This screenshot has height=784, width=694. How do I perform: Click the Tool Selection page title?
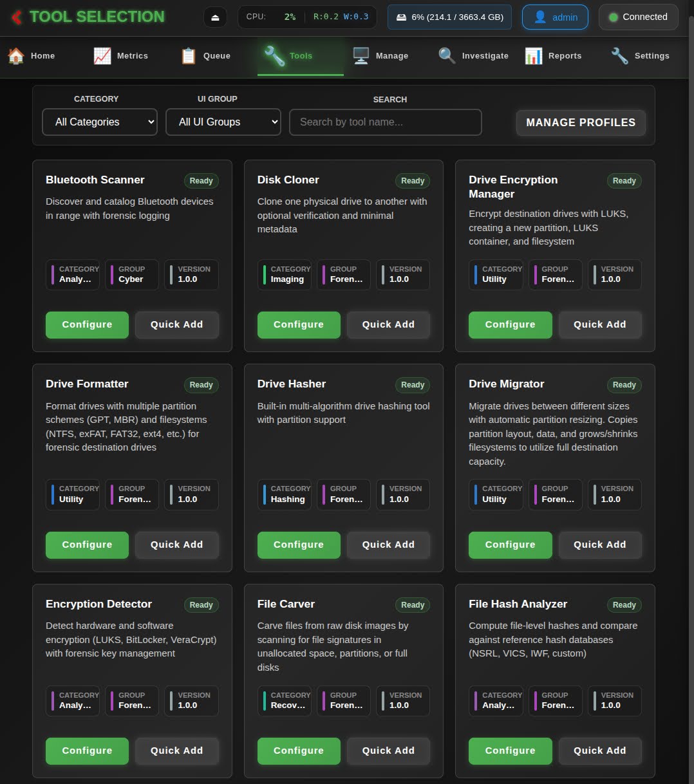97,17
